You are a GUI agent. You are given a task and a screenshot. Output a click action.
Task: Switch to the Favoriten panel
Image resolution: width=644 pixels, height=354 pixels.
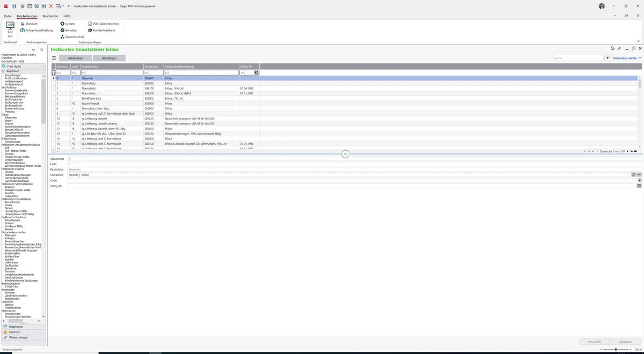coord(23,332)
